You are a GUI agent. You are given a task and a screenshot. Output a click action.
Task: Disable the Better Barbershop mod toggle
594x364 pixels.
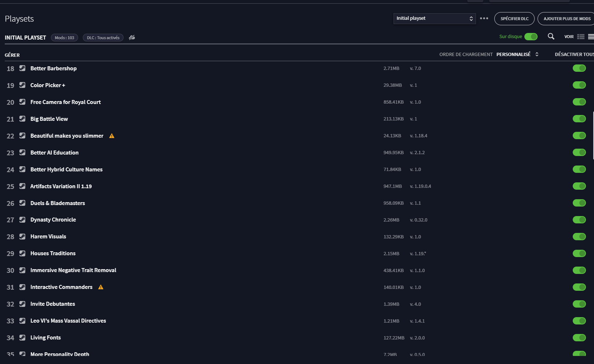pyautogui.click(x=579, y=68)
